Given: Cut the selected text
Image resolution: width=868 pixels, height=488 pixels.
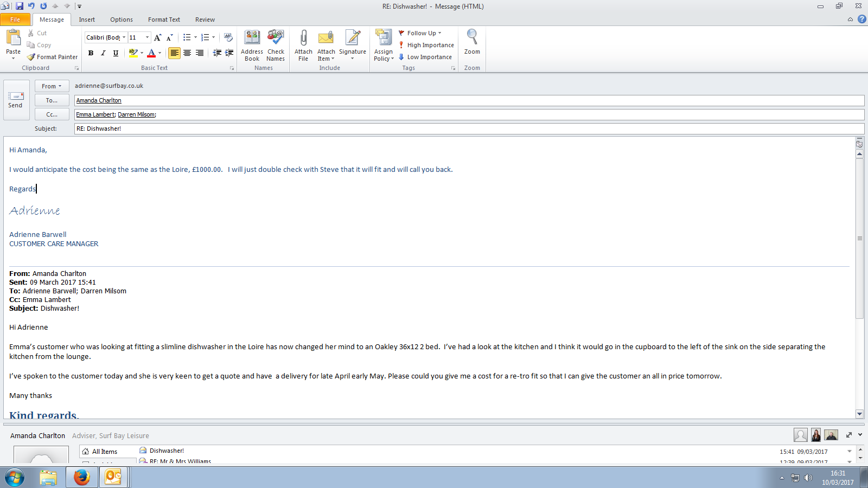Looking at the screenshot, I should pyautogui.click(x=37, y=33).
